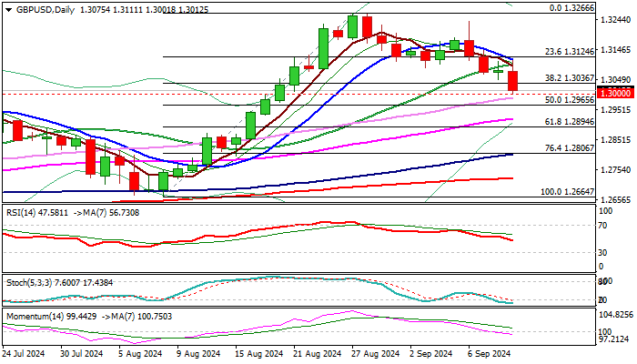
Task: Click the Stoch(5,3,3) indicator label
Action: click(25, 283)
